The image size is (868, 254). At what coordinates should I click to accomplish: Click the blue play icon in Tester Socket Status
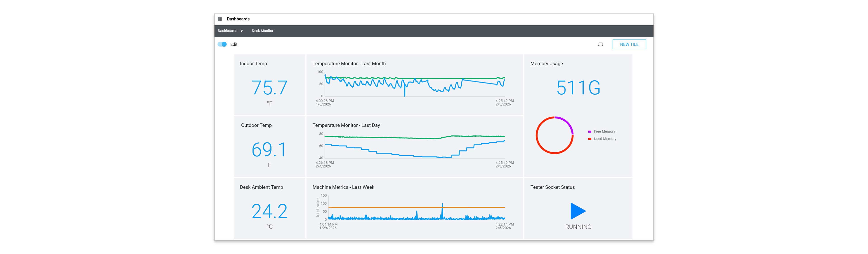pyautogui.click(x=578, y=211)
